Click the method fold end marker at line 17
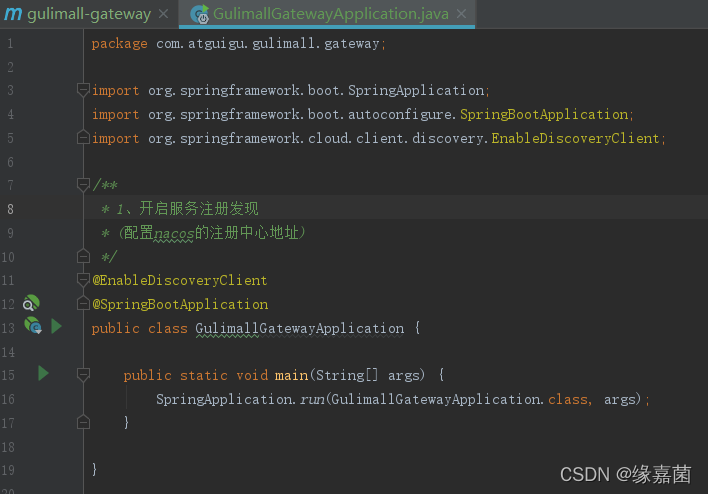This screenshot has height=494, width=708. click(x=83, y=422)
